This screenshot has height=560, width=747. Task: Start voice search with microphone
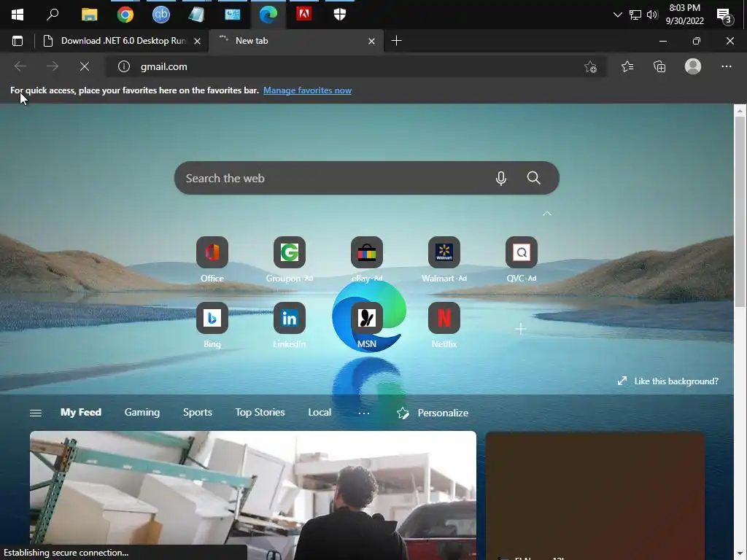(x=500, y=178)
